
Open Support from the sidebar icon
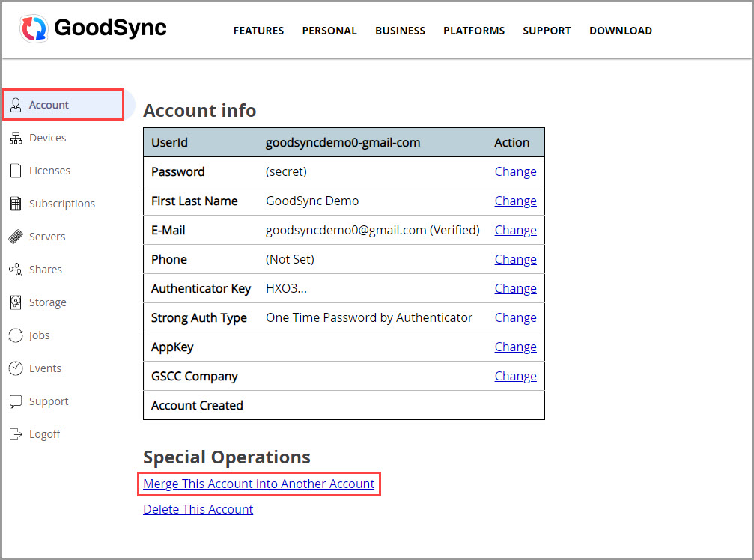pos(16,401)
